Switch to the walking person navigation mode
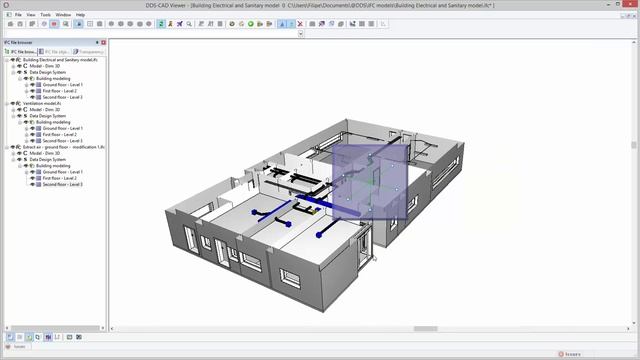Screen dimensions: 640x360 click(171, 24)
